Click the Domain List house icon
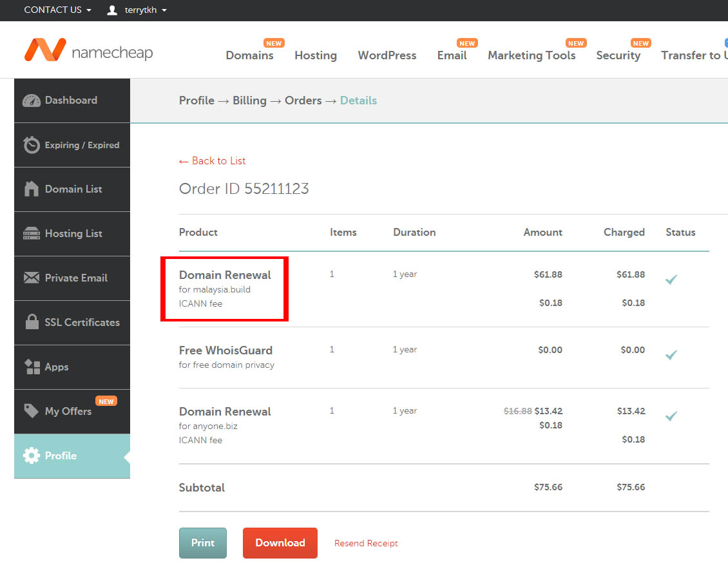The image size is (728, 565). [32, 189]
